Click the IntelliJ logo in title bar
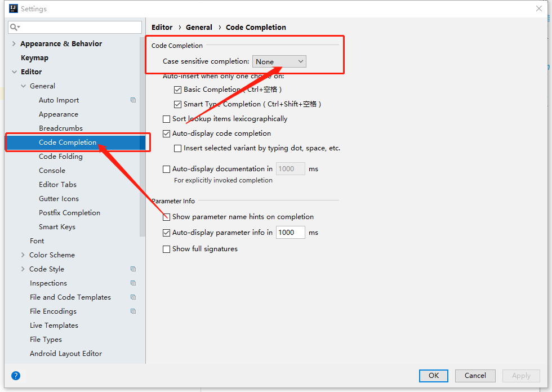 tap(14, 8)
